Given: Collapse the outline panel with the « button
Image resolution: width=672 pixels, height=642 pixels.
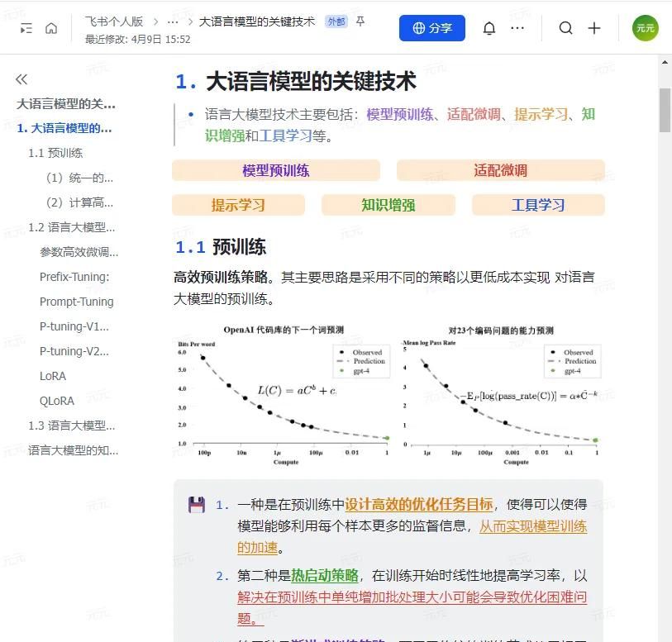Looking at the screenshot, I should (21, 78).
